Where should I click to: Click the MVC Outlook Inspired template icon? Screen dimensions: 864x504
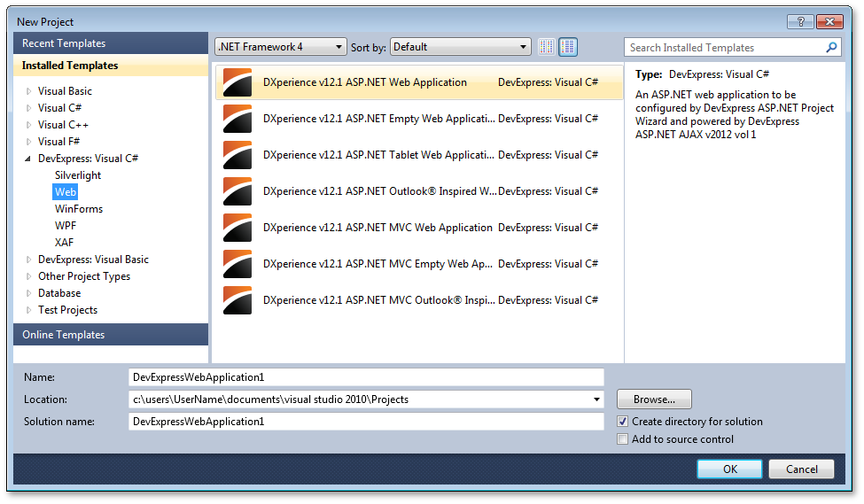[237, 301]
